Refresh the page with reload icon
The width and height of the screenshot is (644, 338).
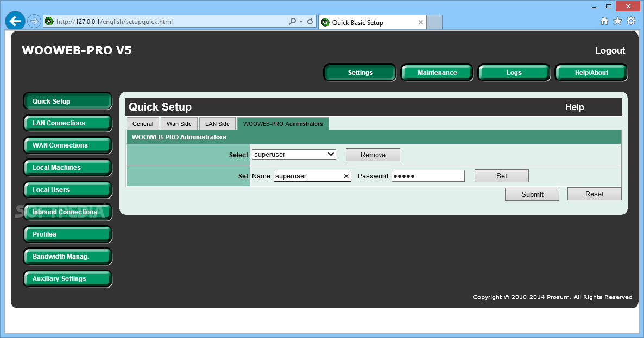[x=310, y=21]
